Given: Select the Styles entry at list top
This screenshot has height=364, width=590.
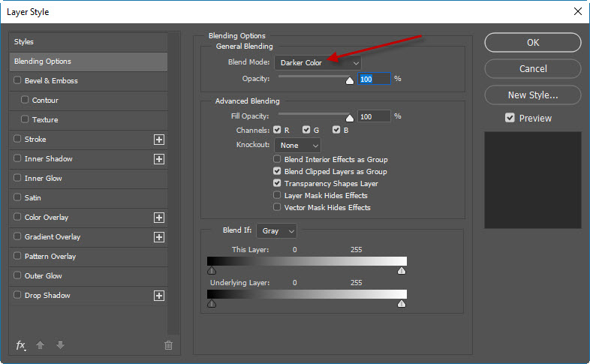Looking at the screenshot, I should click(88, 42).
